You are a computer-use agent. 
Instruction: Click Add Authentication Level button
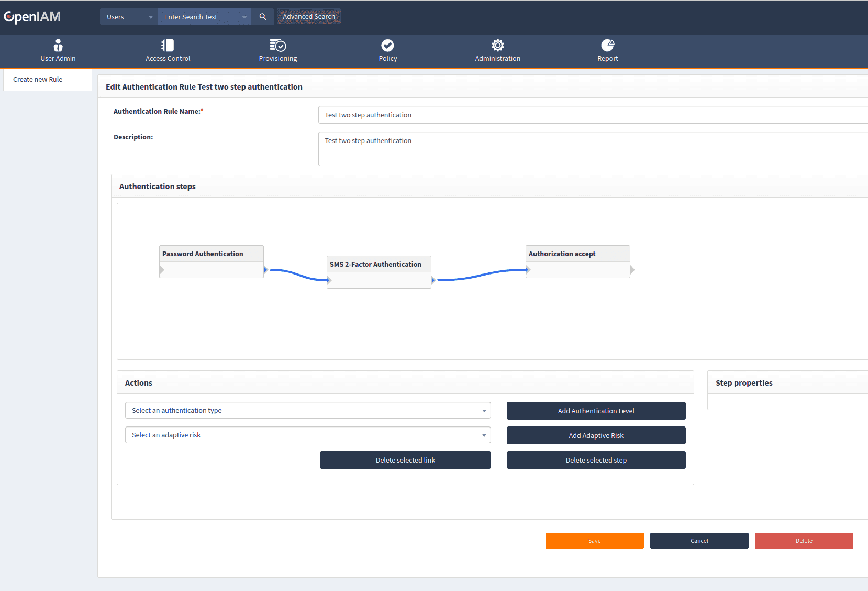tap(596, 411)
